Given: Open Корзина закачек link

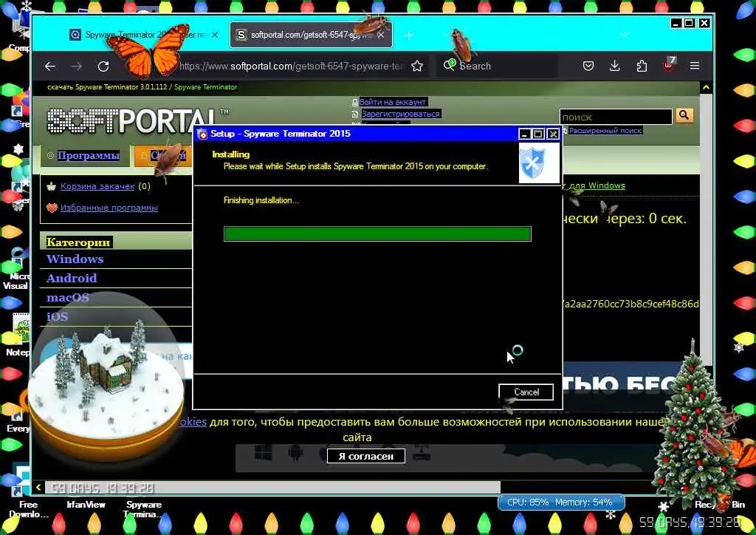Looking at the screenshot, I should 97,186.
